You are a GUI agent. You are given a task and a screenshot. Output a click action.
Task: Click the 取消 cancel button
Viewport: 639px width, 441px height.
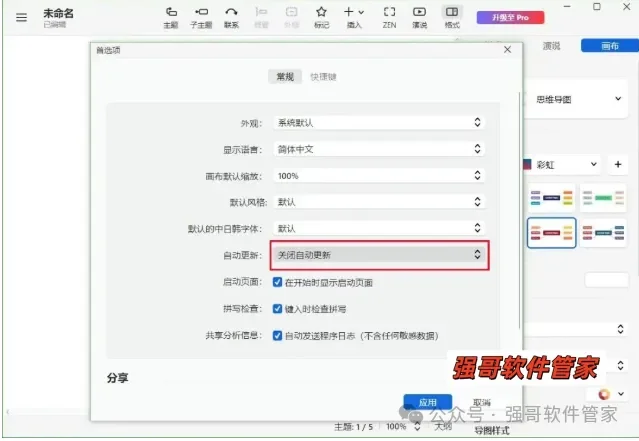[482, 402]
